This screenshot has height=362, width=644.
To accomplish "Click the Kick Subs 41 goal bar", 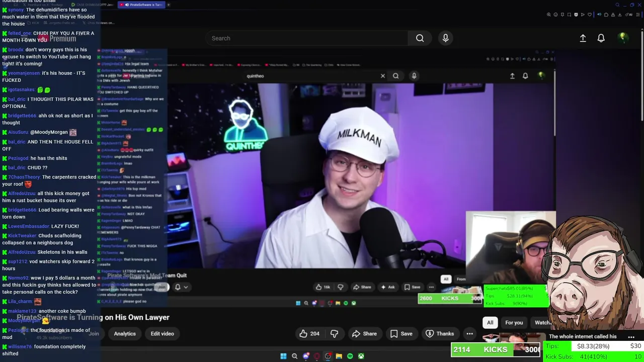I will (595, 356).
